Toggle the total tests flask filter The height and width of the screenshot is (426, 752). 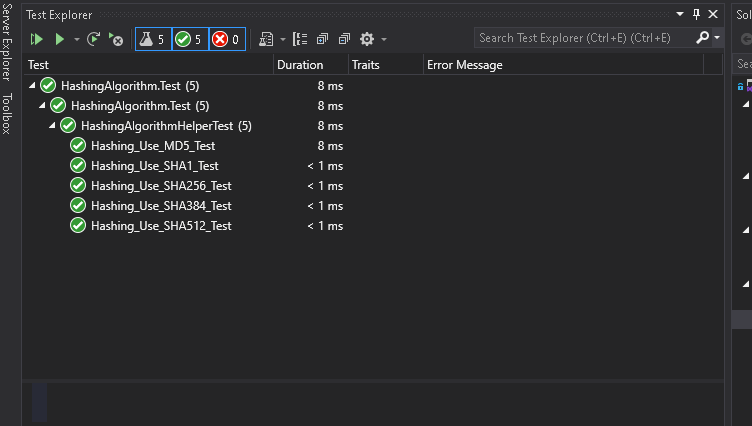point(152,39)
